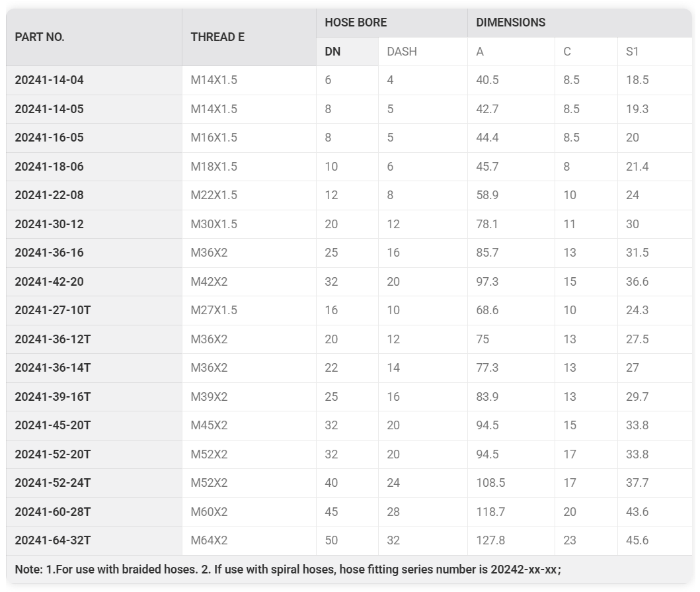Click the PART NO. column header
Screen dimensions: 700x592
point(40,37)
